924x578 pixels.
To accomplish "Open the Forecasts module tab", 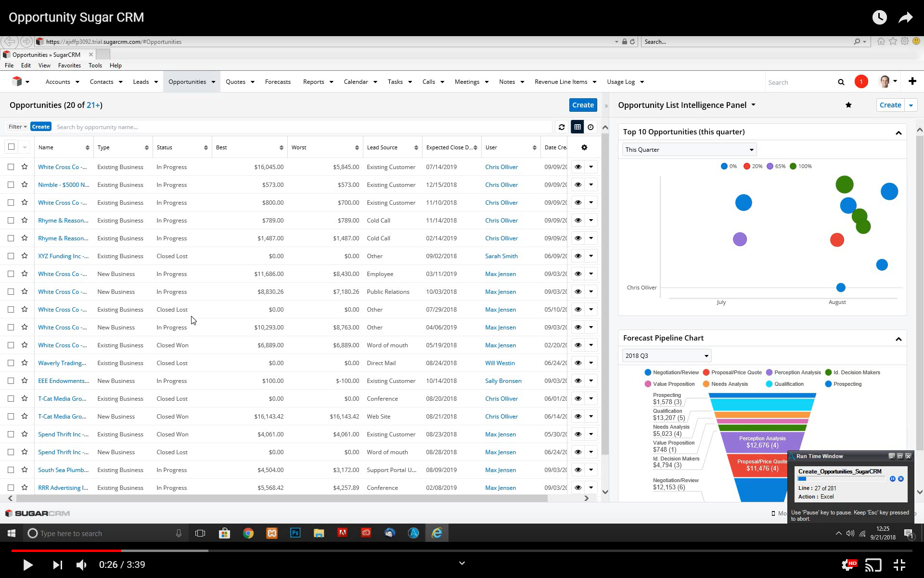I will (x=278, y=82).
